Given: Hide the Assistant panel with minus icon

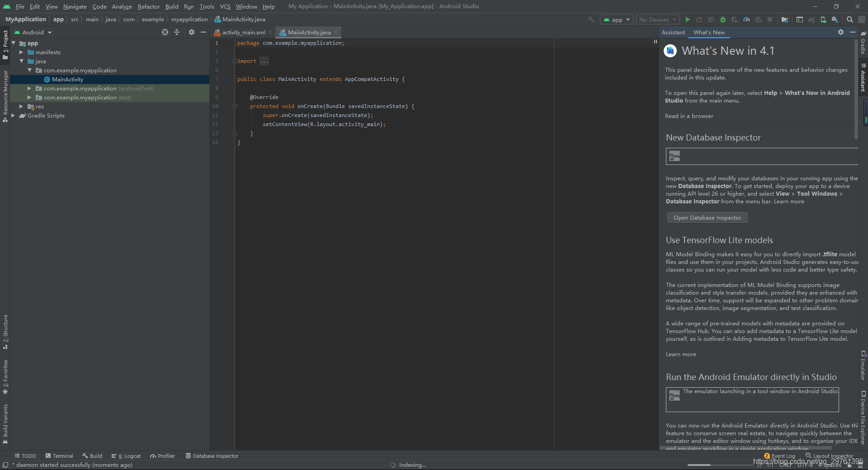Looking at the screenshot, I should pyautogui.click(x=853, y=32).
